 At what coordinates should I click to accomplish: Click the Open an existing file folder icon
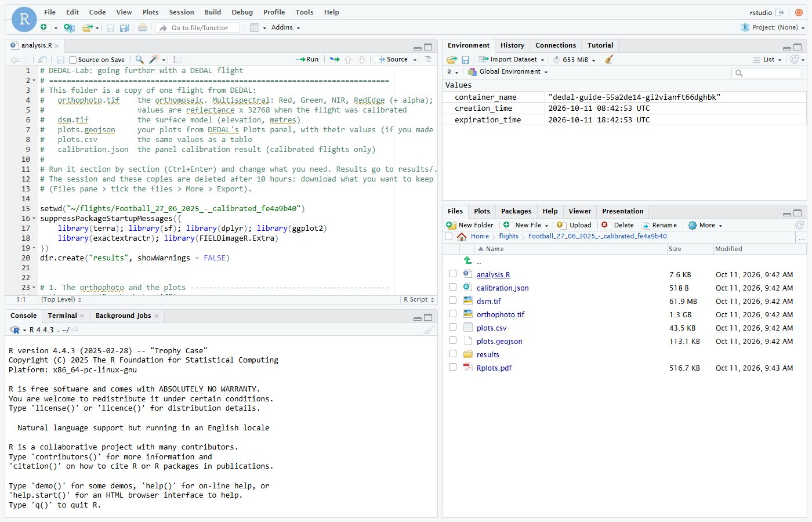coord(87,27)
